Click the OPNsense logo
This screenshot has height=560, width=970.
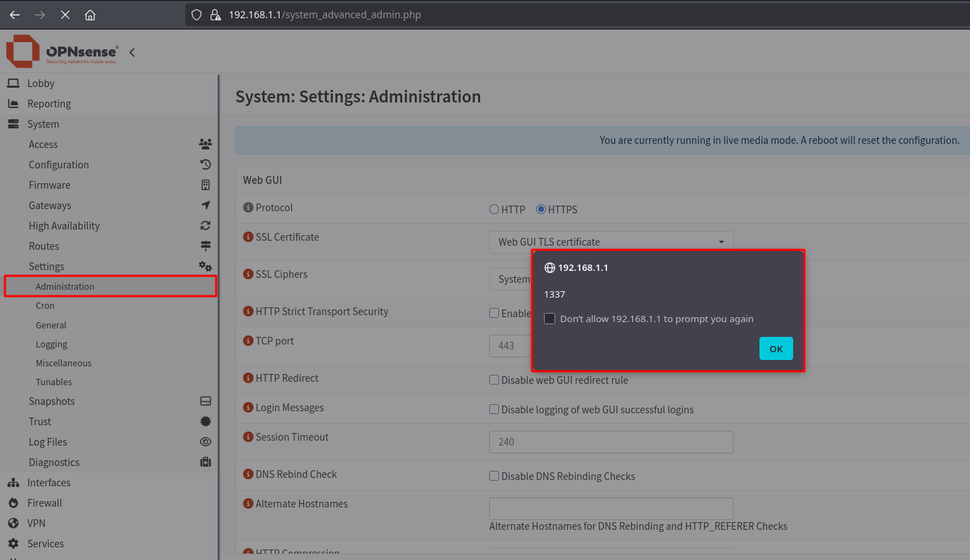pos(62,52)
